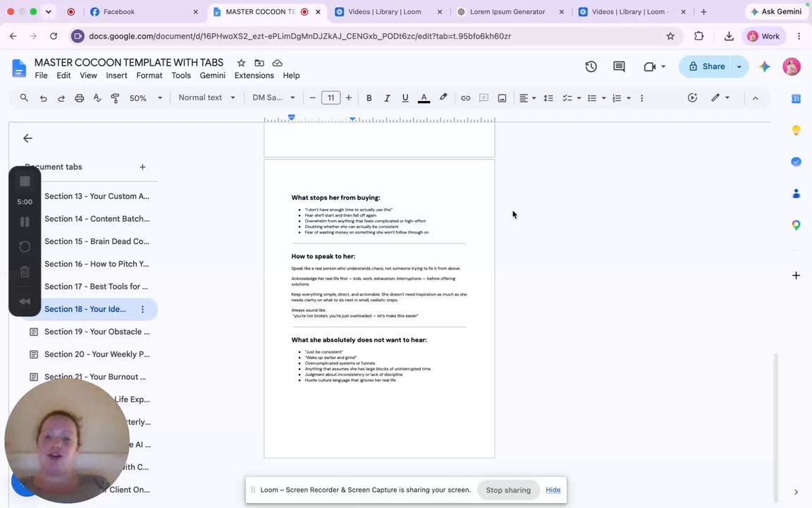812x508 pixels.
Task: Toggle italic formatting
Action: click(x=387, y=98)
